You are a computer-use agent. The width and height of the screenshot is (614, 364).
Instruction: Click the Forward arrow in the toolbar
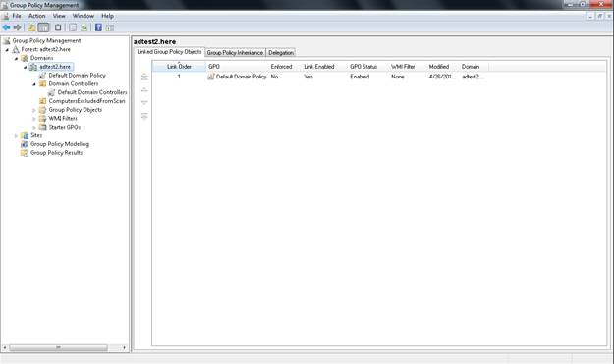[x=18, y=27]
